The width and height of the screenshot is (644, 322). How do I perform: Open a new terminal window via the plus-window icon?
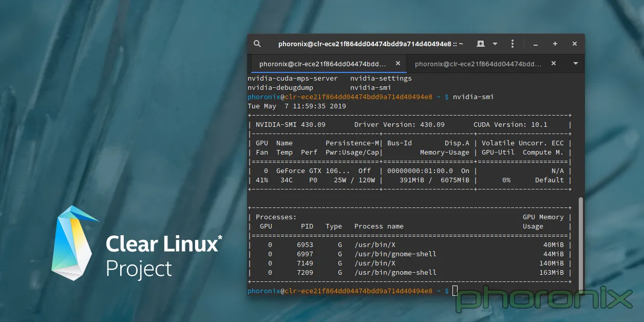[480, 44]
